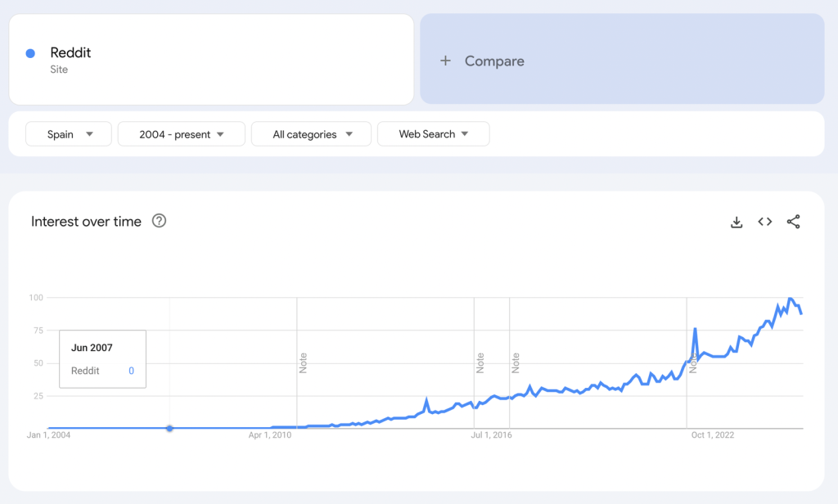838x504 pixels.
Task: Click the plus icon beside Compare
Action: (445, 60)
